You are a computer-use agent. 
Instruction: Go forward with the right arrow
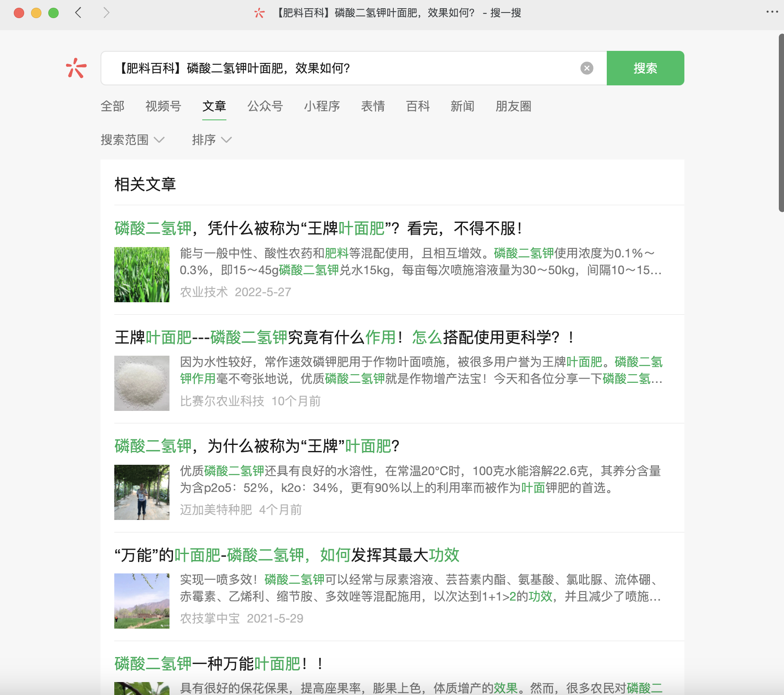[x=107, y=13]
